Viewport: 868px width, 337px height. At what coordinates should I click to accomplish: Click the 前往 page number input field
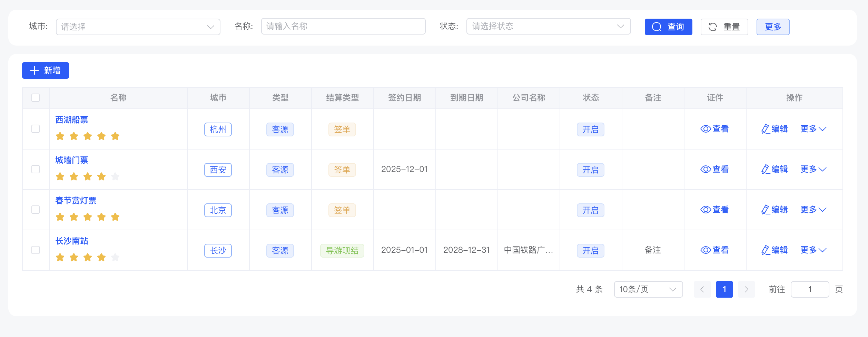point(810,289)
